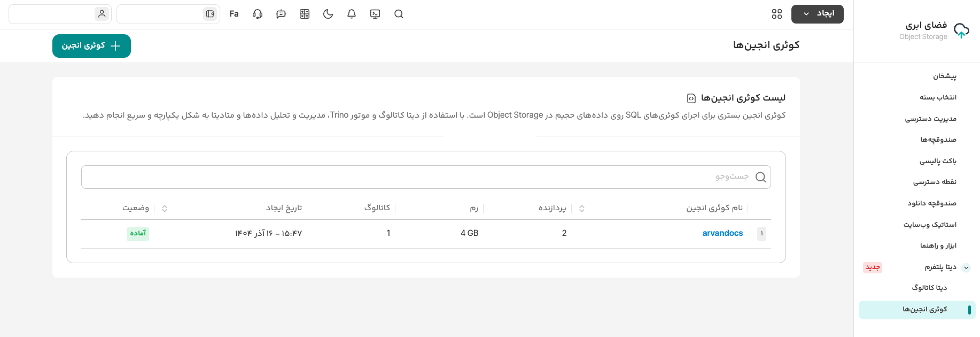This screenshot has width=980, height=337.
Task: Click the search magnifier icon in top bar
Action: (399, 14)
